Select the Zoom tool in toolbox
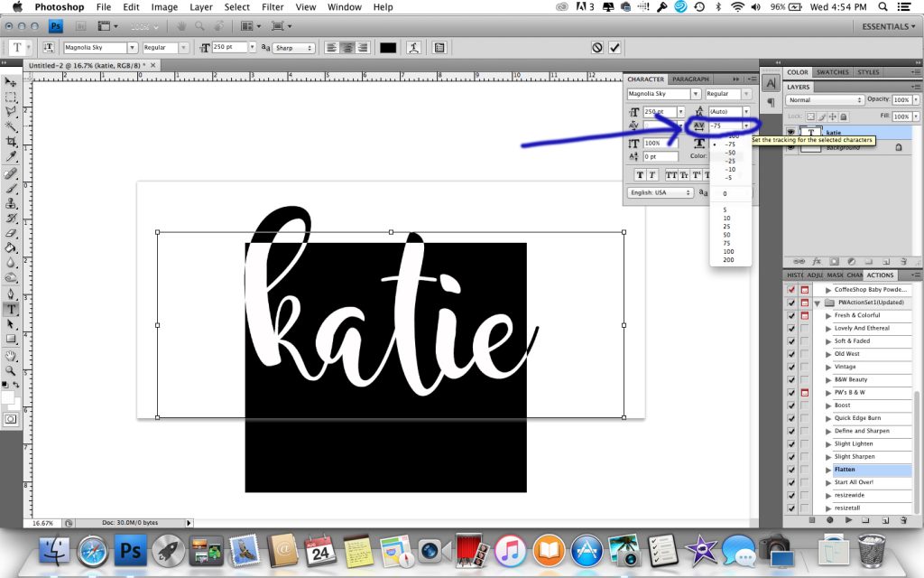This screenshot has height=578, width=924. pyautogui.click(x=11, y=371)
